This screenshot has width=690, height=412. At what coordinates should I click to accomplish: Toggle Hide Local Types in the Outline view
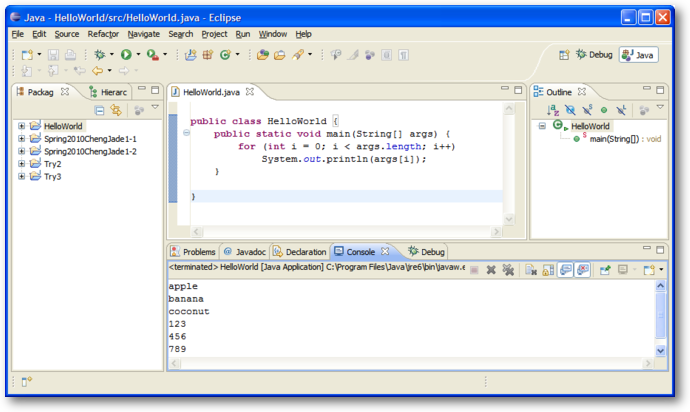621,110
